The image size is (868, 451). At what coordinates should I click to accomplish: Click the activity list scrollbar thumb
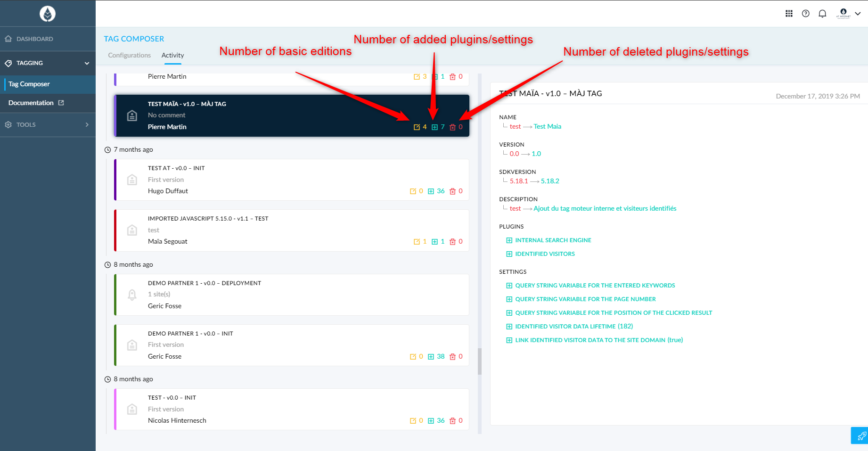tap(480, 361)
